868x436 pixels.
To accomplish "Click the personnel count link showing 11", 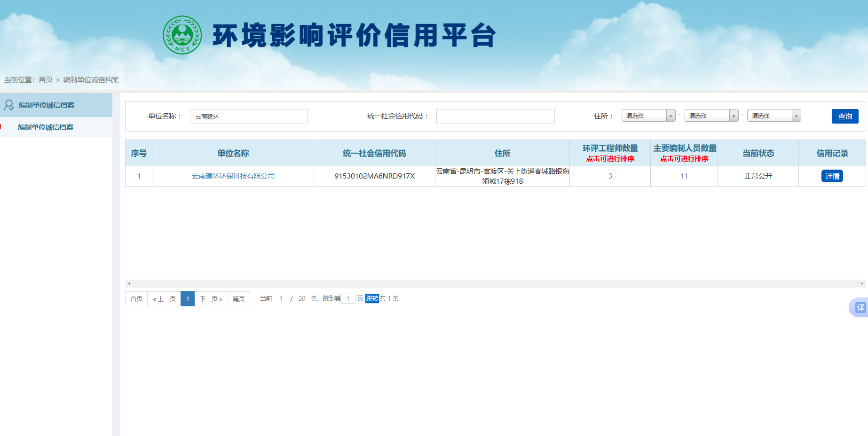I will [x=684, y=176].
